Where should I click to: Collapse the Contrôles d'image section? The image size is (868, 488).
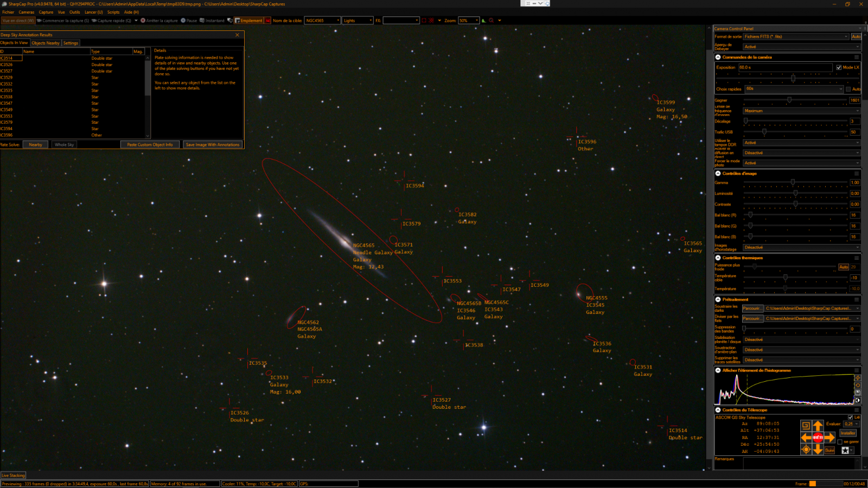(718, 174)
